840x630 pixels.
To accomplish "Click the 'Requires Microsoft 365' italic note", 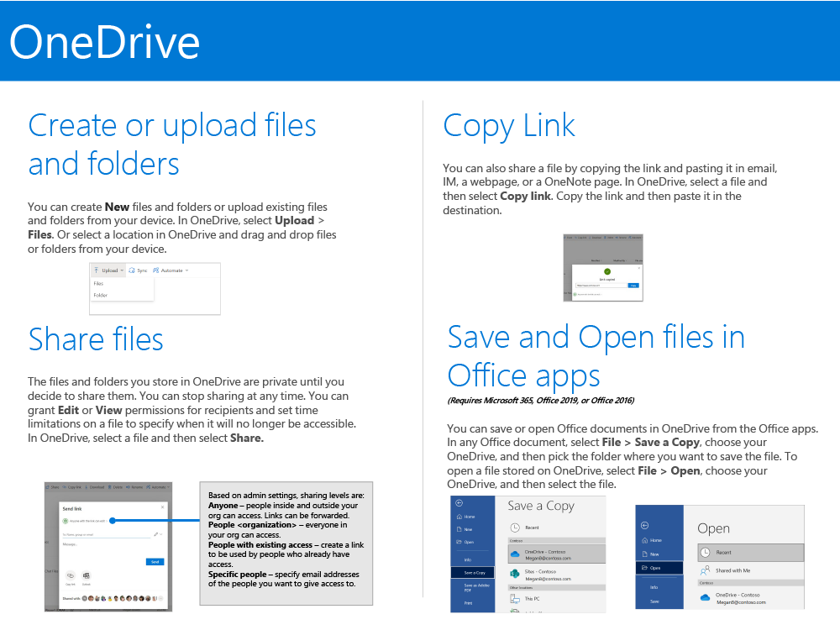I will click(540, 400).
